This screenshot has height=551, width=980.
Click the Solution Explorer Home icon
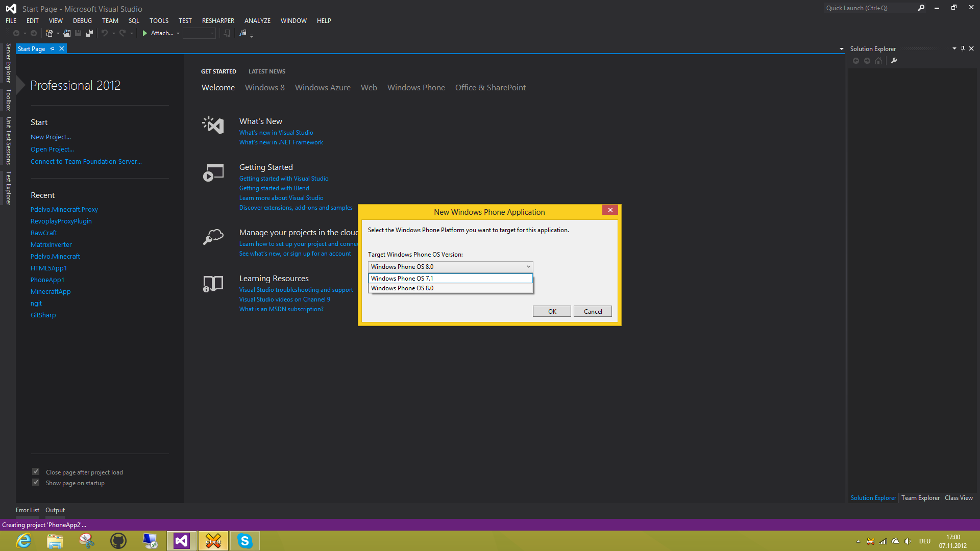pyautogui.click(x=878, y=61)
